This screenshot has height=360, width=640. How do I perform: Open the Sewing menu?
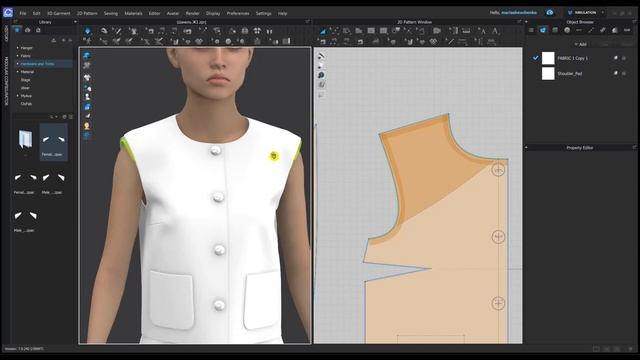[111, 13]
